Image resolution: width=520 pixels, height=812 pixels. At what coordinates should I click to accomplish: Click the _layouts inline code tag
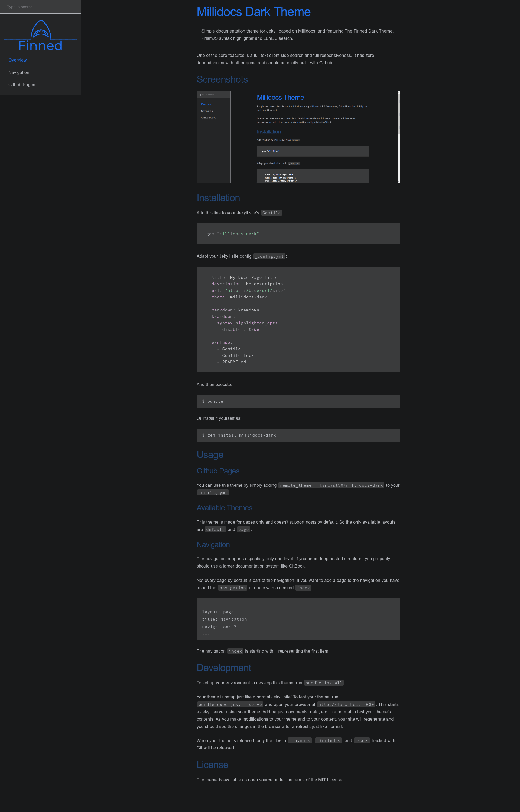(x=300, y=741)
